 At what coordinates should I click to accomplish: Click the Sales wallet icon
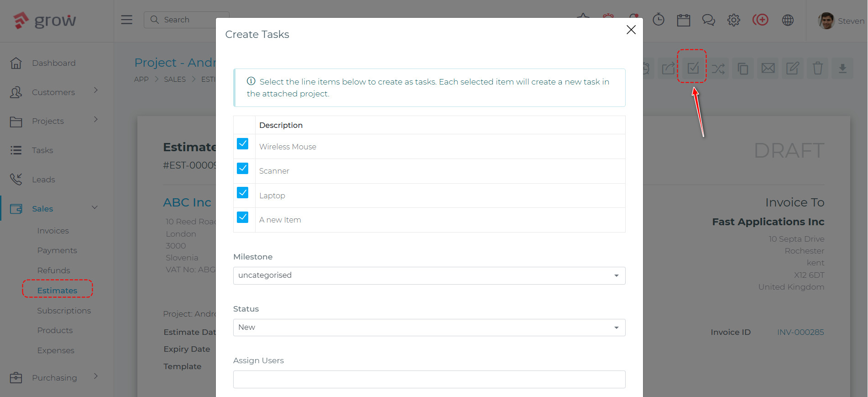click(x=16, y=209)
